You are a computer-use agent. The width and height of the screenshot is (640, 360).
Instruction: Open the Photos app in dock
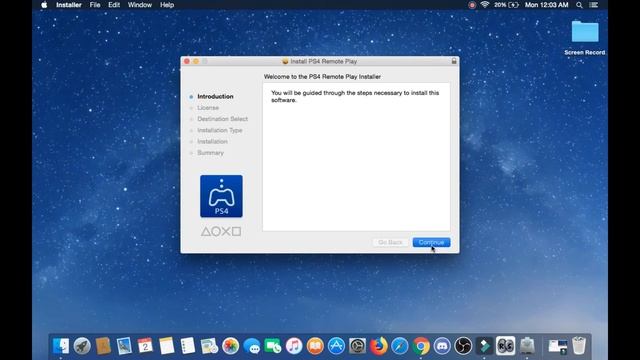[x=230, y=346]
